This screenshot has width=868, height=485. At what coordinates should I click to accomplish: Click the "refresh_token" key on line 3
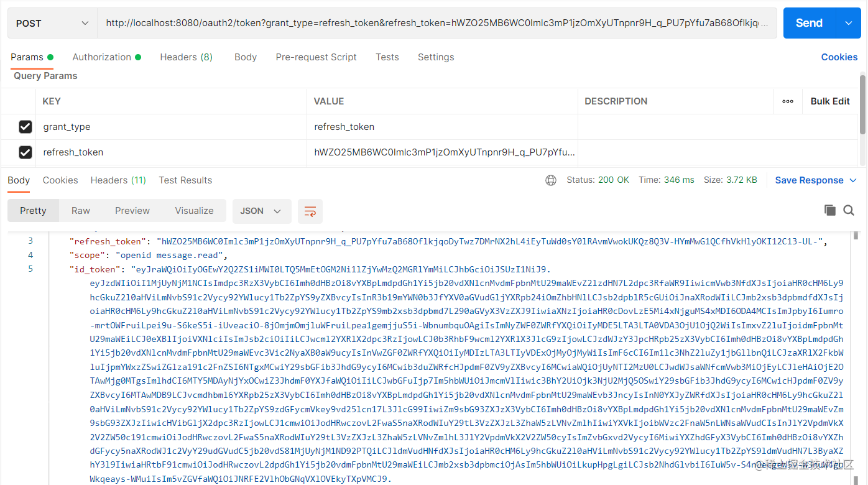108,241
